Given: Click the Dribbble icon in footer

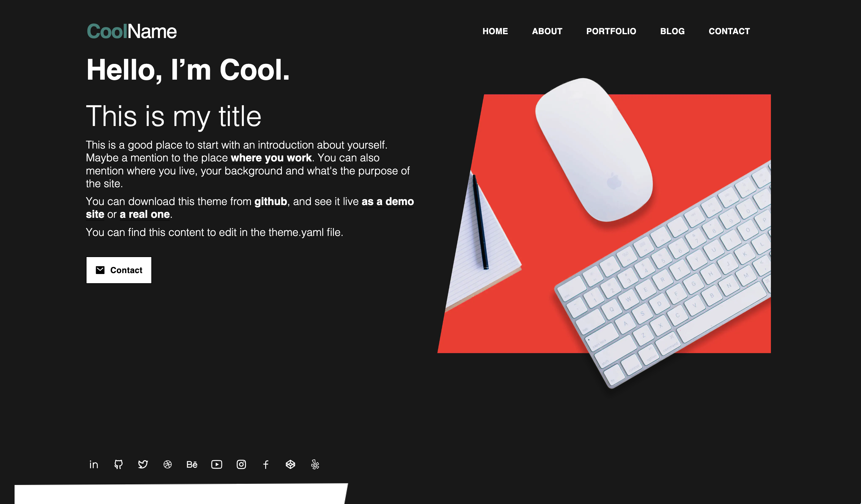Looking at the screenshot, I should (167, 464).
